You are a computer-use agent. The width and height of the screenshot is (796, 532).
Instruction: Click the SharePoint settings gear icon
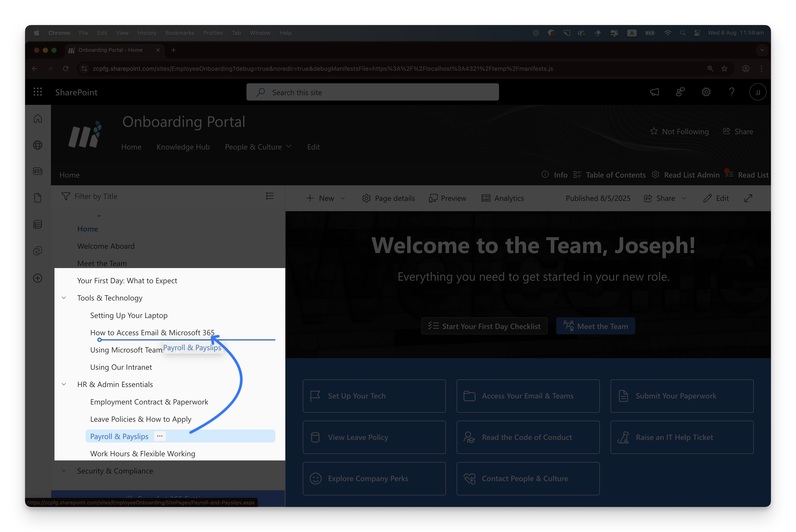click(x=706, y=92)
